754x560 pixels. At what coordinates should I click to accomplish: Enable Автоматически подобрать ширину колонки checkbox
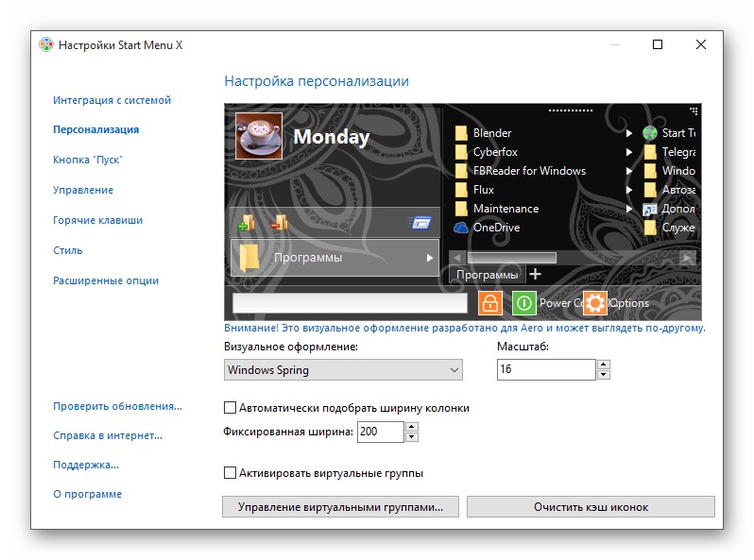[231, 408]
